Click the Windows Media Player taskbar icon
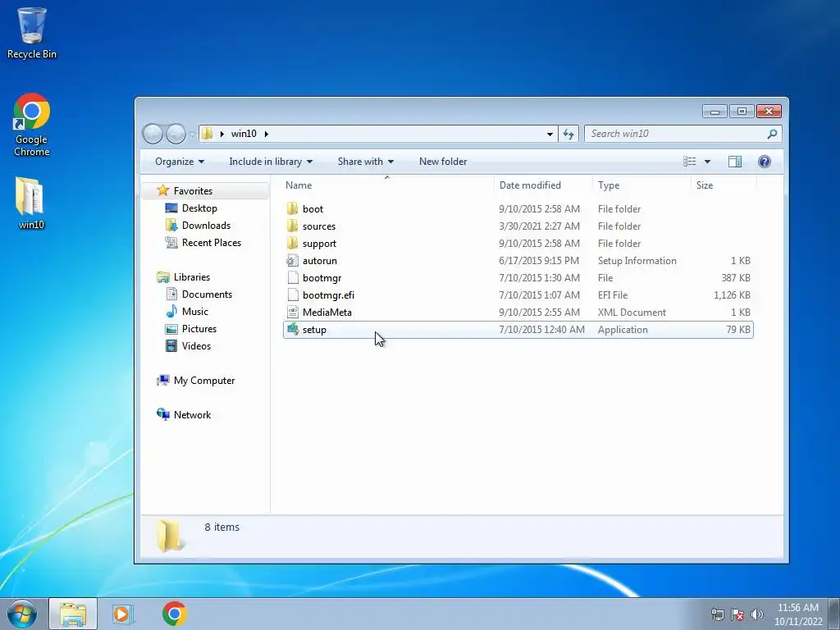The width and height of the screenshot is (840, 630). [x=122, y=614]
